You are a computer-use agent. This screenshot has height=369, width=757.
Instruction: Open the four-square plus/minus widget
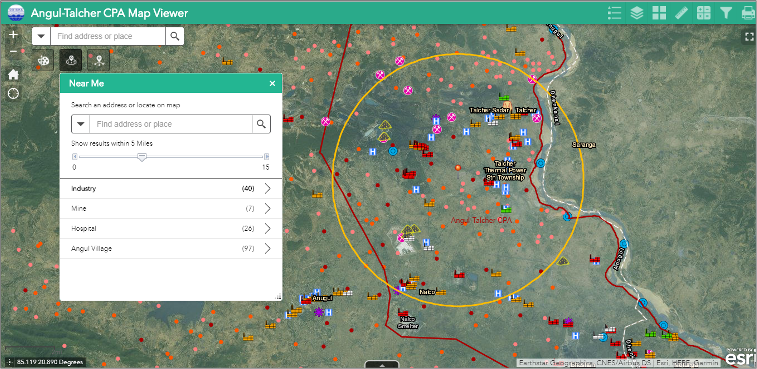coord(703,13)
